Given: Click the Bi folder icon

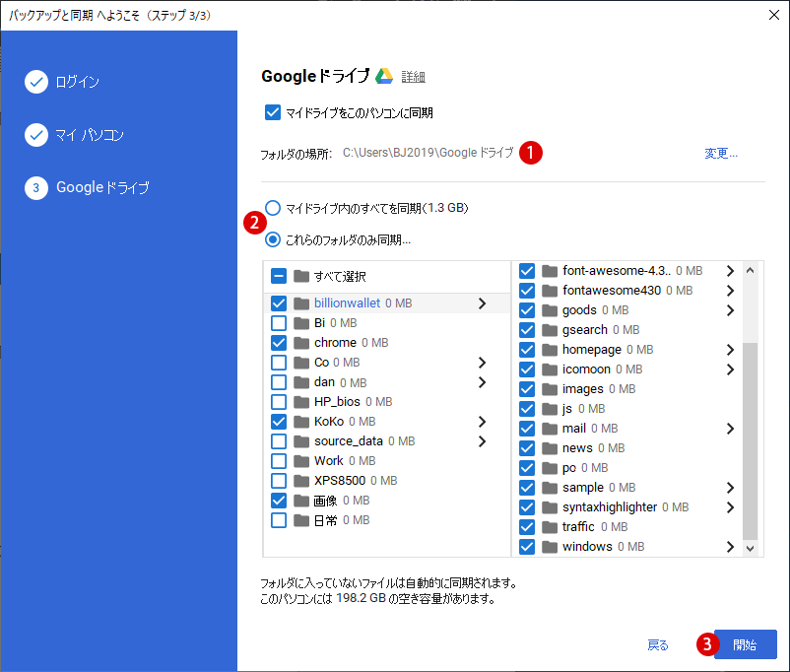Looking at the screenshot, I should pyautogui.click(x=301, y=323).
